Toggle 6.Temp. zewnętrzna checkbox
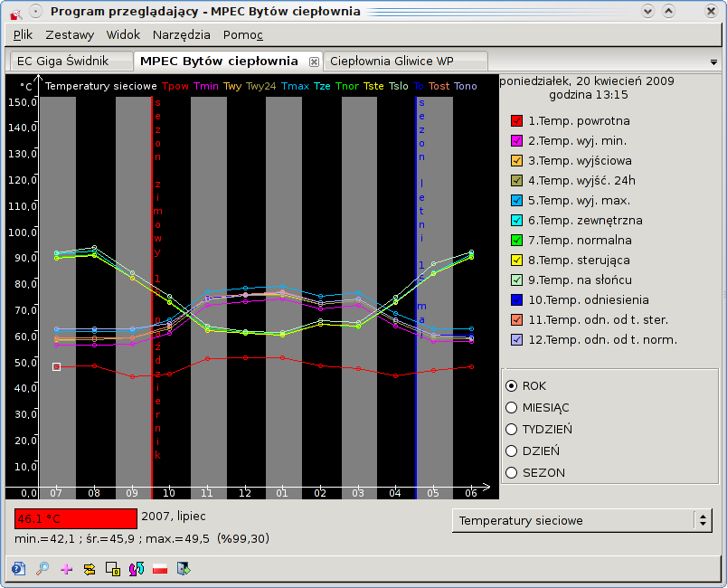 coord(516,221)
